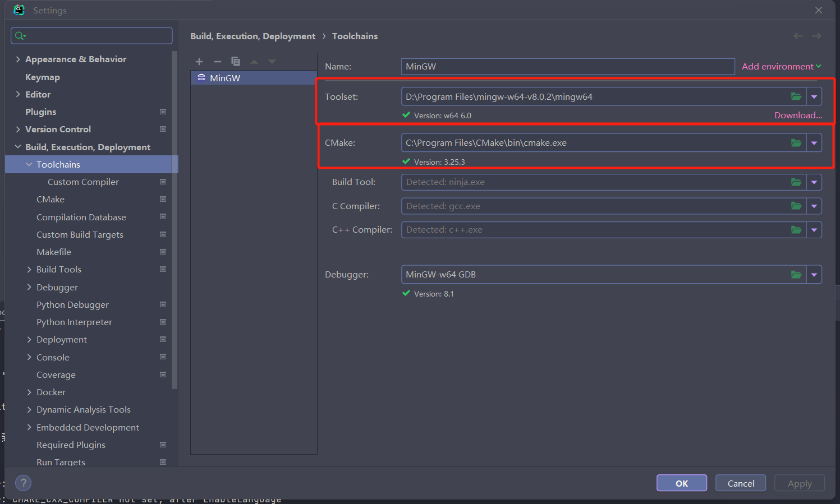Open the C Compiler dropdown arrow
Screen dimensions: 840x504
tap(814, 206)
